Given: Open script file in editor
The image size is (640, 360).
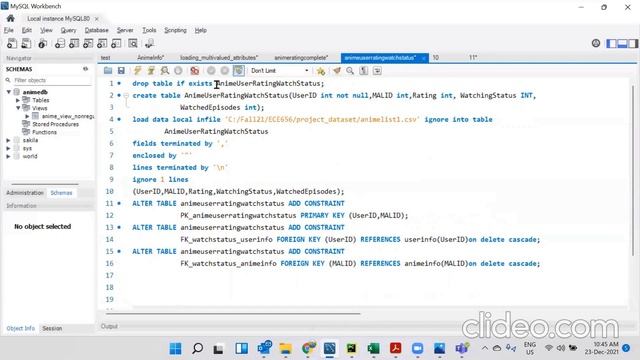Looking at the screenshot, I should point(108,71).
